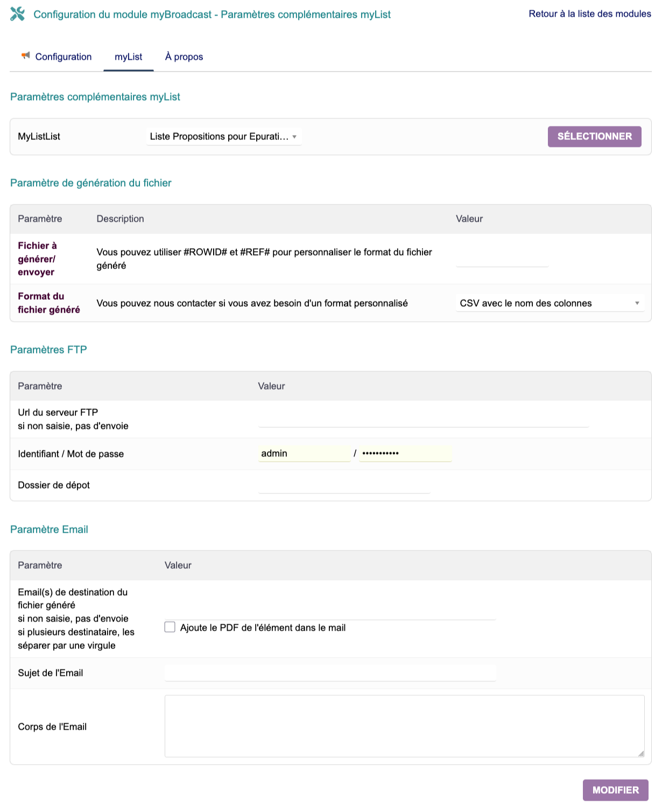662x812 pixels.
Task: Switch to the myList tab
Action: 128,57
